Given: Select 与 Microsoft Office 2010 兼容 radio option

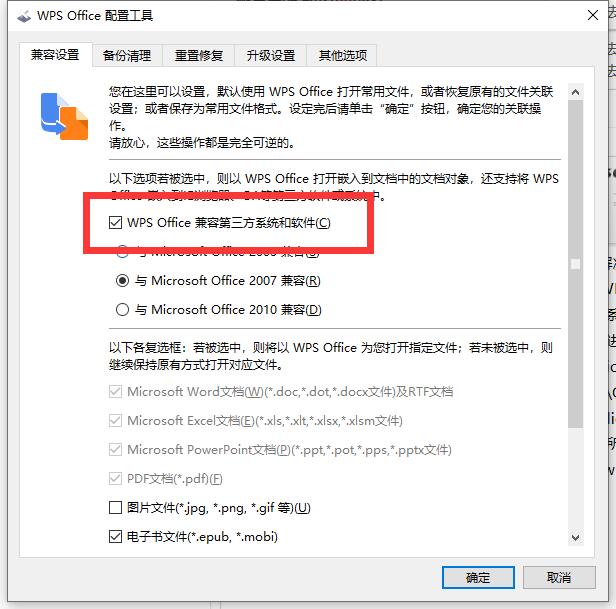Looking at the screenshot, I should [x=122, y=310].
